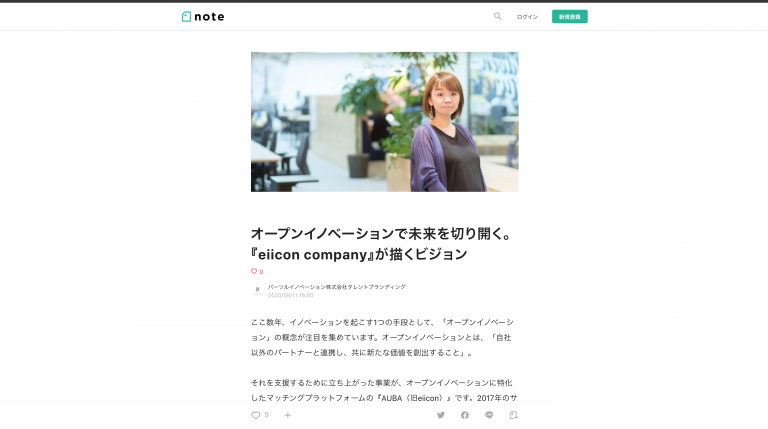
Task: Click the 2020/08/11 publish date
Action: pos(290,295)
